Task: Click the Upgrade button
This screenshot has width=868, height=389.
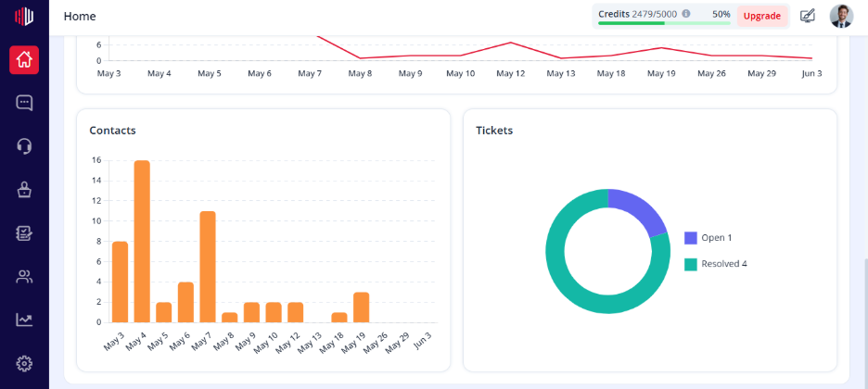Action: coord(761,16)
